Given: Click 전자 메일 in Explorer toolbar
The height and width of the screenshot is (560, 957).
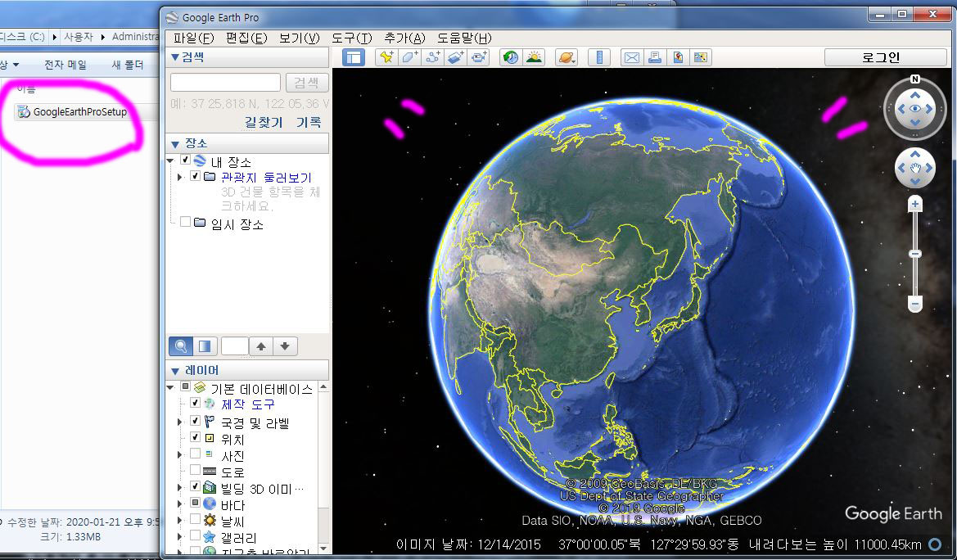Looking at the screenshot, I should coord(65,65).
